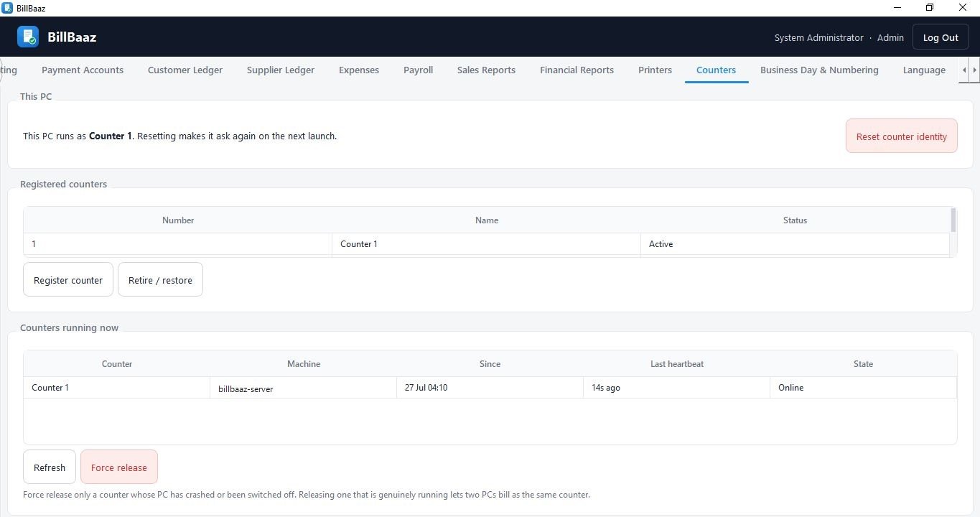
Task: Click the Retire / restore button
Action: pos(160,279)
